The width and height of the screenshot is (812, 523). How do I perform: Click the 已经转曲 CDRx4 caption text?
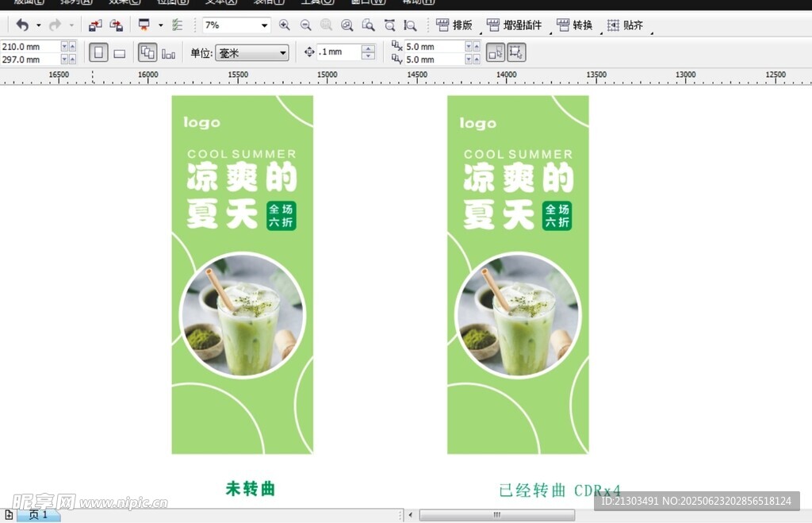click(x=559, y=490)
